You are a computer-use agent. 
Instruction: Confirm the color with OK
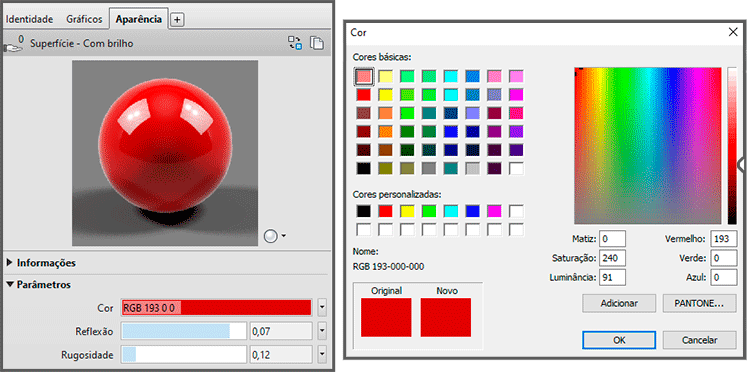(x=619, y=340)
